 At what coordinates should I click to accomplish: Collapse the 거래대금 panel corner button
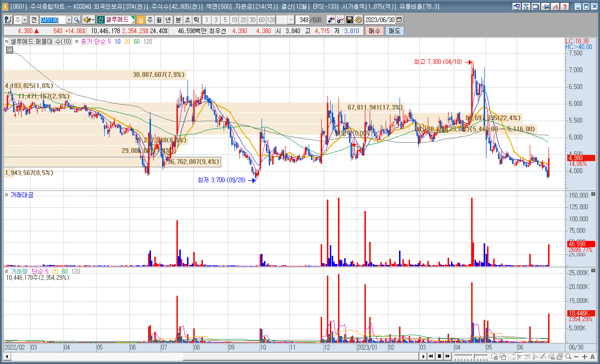click(592, 194)
